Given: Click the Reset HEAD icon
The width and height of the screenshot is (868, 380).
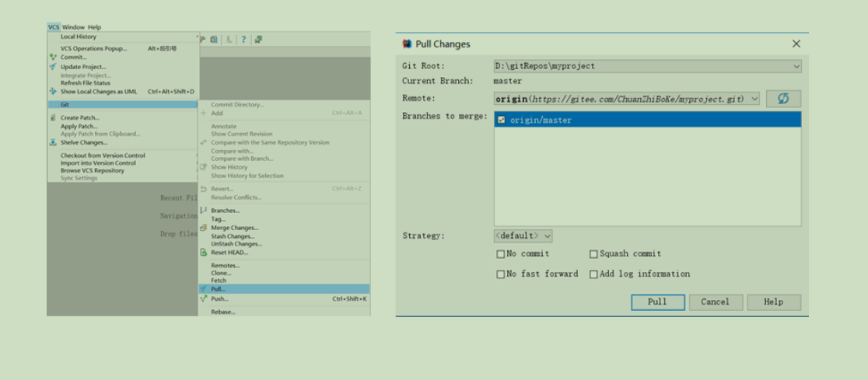Looking at the screenshot, I should 203,253.
